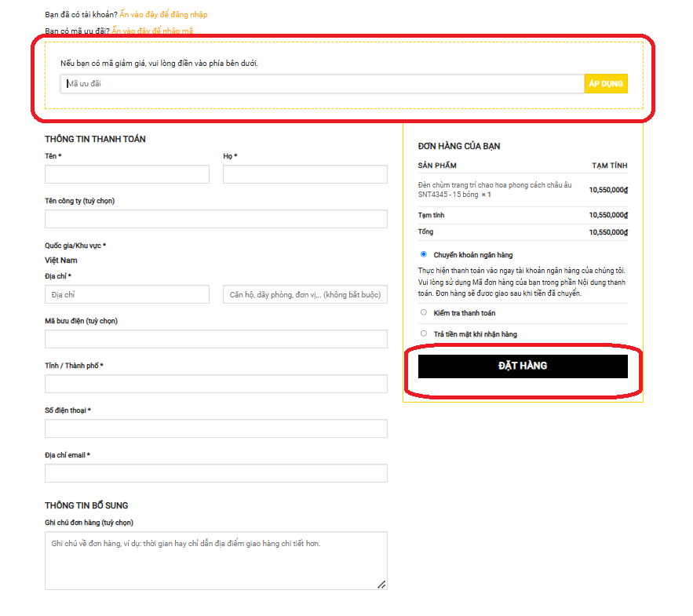Viewport: 693px width, 616px height.
Task: Select 'Chuyển khoản ngân hàng' payment option
Action: point(424,254)
